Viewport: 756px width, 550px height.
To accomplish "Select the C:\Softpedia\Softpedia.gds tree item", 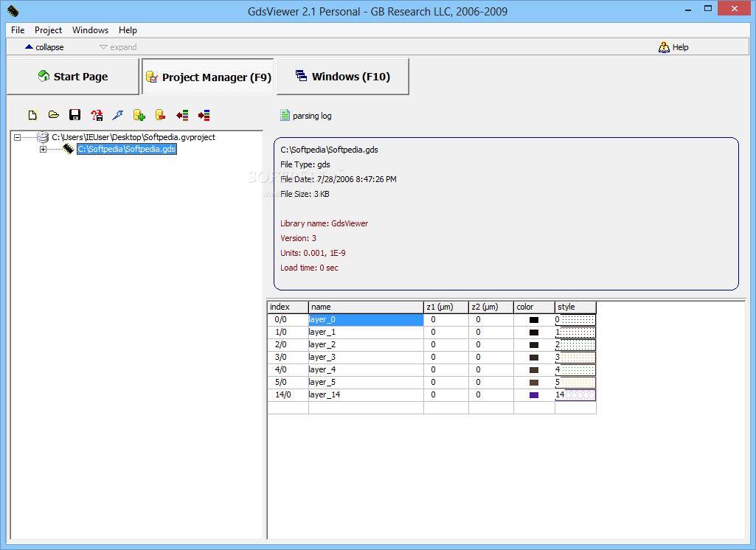I will point(127,149).
